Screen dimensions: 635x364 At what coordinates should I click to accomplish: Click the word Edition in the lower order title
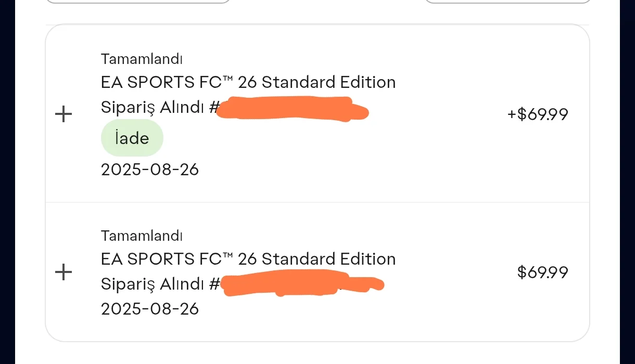coord(367,259)
